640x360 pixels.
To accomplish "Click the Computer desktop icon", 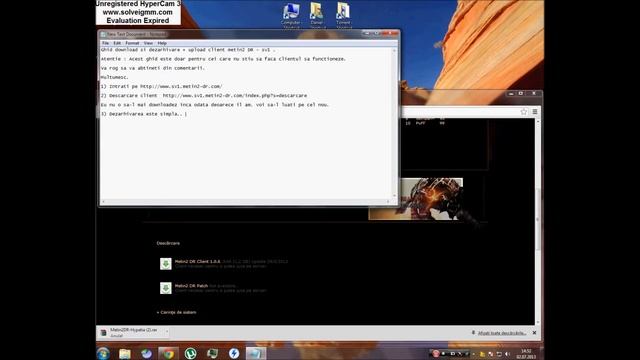I will tap(291, 15).
